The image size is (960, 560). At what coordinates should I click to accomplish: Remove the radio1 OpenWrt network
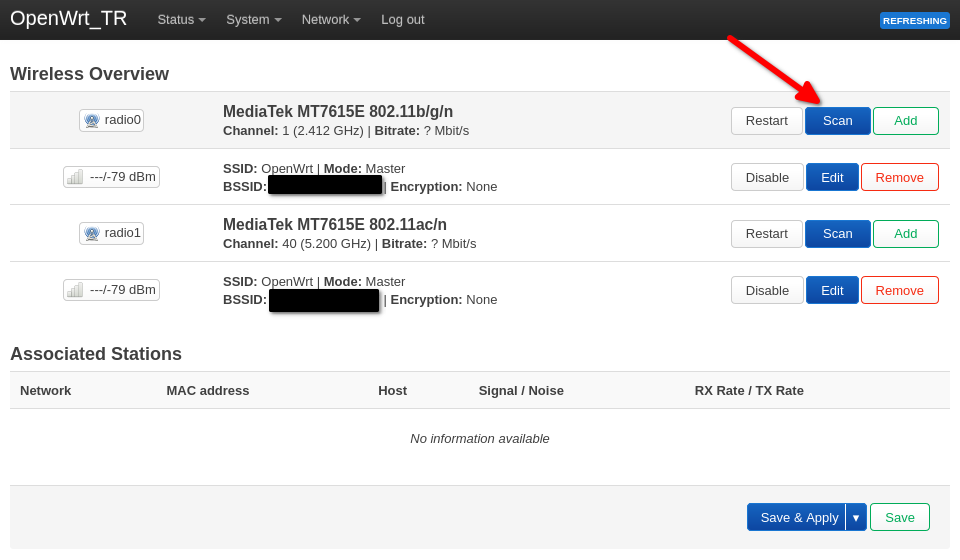click(x=899, y=291)
